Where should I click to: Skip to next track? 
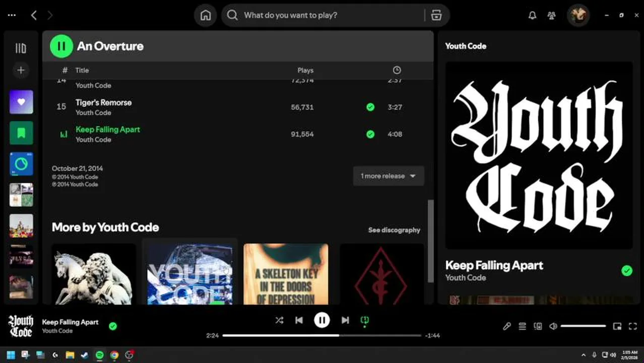point(345,320)
